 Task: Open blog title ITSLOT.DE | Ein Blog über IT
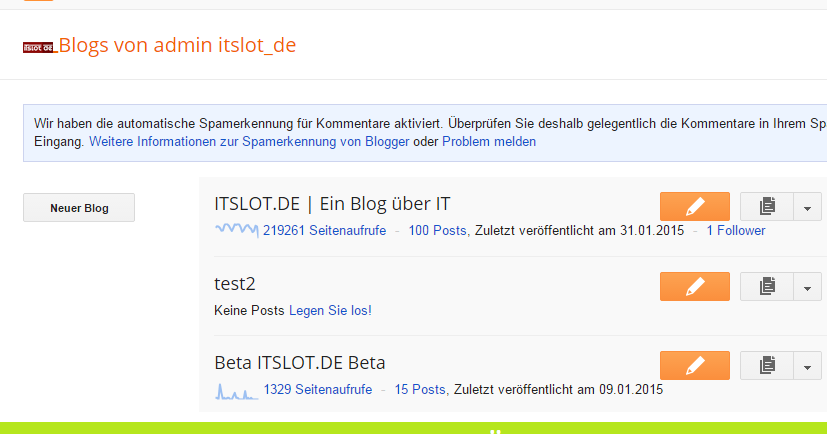(332, 204)
